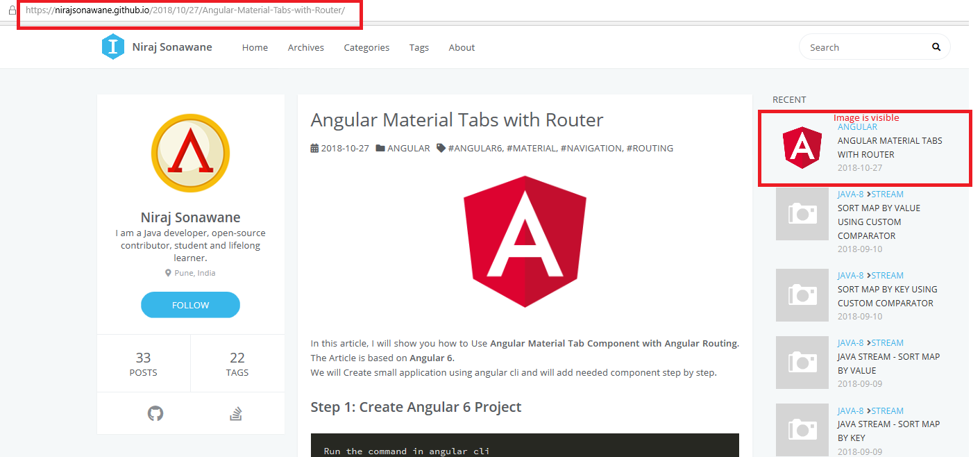Click the FOLLOW button
This screenshot has width=980, height=457.
[190, 304]
